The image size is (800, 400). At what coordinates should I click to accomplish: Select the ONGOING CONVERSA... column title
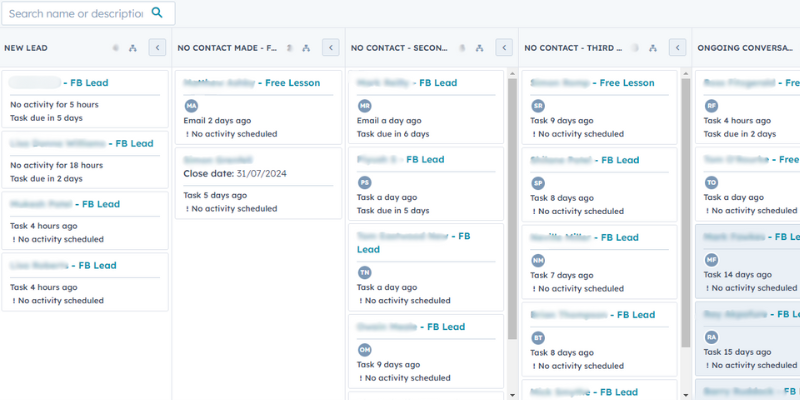(x=747, y=48)
